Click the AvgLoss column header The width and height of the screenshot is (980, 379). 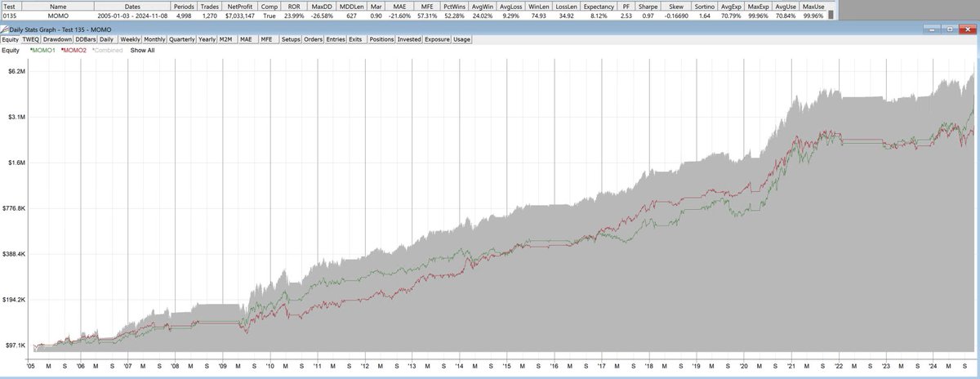(511, 7)
